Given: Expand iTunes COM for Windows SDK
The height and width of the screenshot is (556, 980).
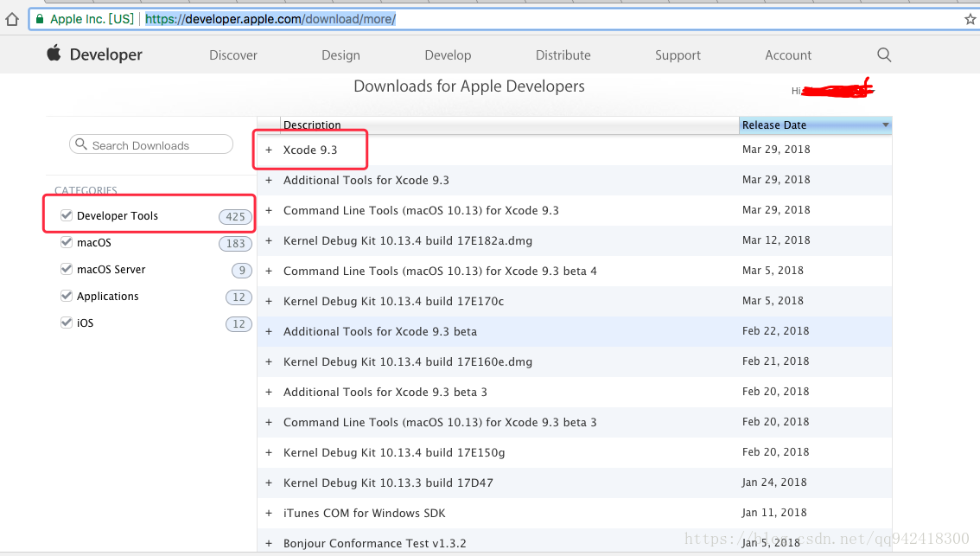Looking at the screenshot, I should (269, 514).
